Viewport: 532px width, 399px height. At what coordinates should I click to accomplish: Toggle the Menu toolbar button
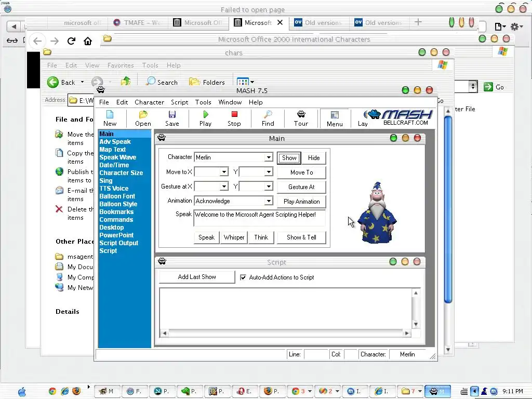pyautogui.click(x=335, y=118)
